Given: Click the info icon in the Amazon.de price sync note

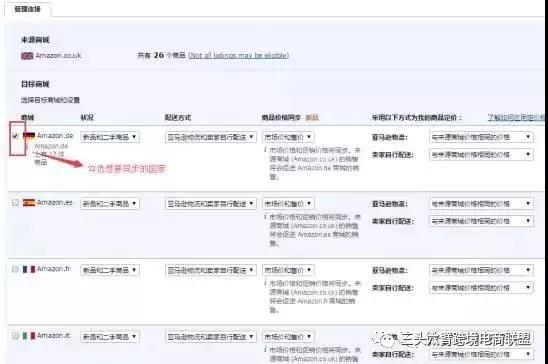Looking at the screenshot, I should tap(266, 150).
